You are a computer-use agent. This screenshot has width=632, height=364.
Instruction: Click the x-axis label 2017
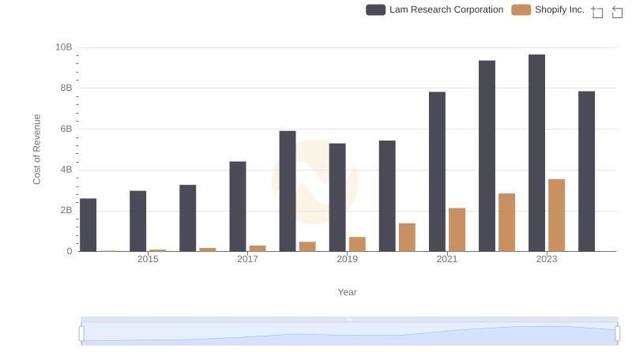(247, 259)
